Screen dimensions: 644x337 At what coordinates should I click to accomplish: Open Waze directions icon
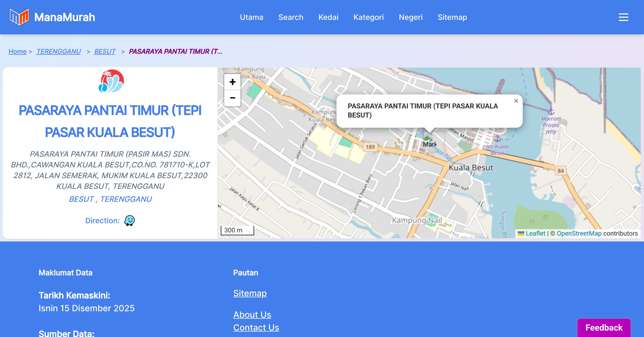[129, 221]
